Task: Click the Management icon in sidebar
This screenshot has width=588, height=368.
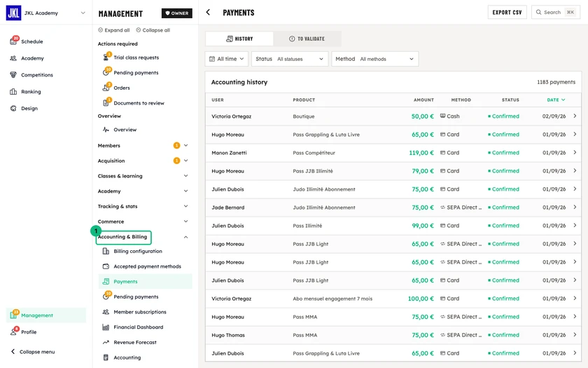Action: pyautogui.click(x=13, y=315)
